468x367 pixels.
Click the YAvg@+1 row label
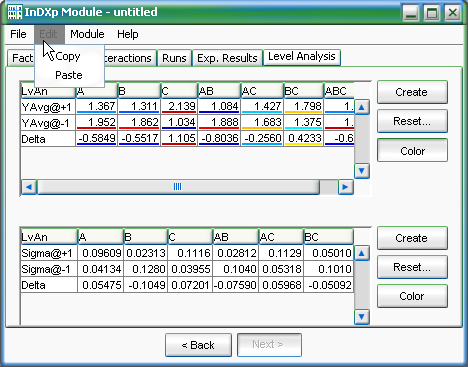coord(48,107)
